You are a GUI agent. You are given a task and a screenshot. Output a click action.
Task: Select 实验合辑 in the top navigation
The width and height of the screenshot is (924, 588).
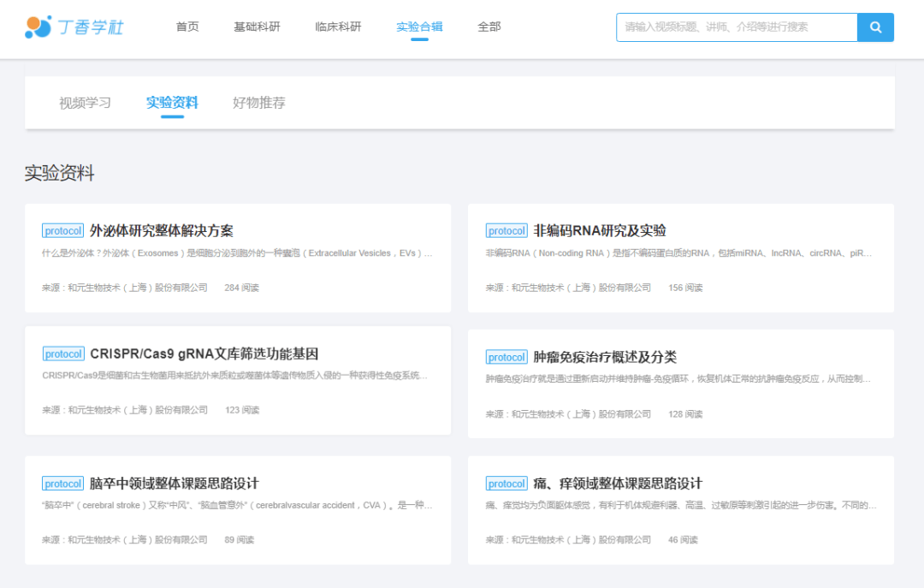419,27
